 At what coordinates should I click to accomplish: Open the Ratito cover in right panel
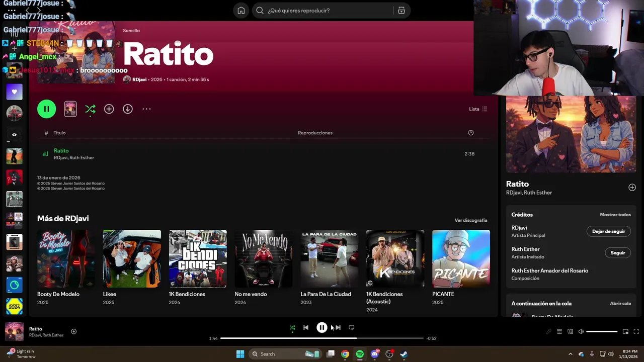point(571,134)
